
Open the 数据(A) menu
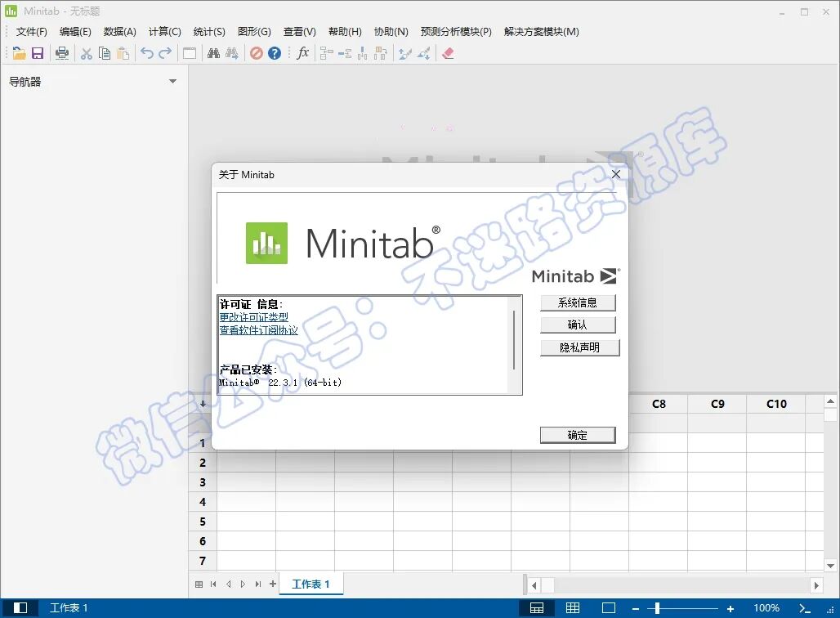coord(120,32)
